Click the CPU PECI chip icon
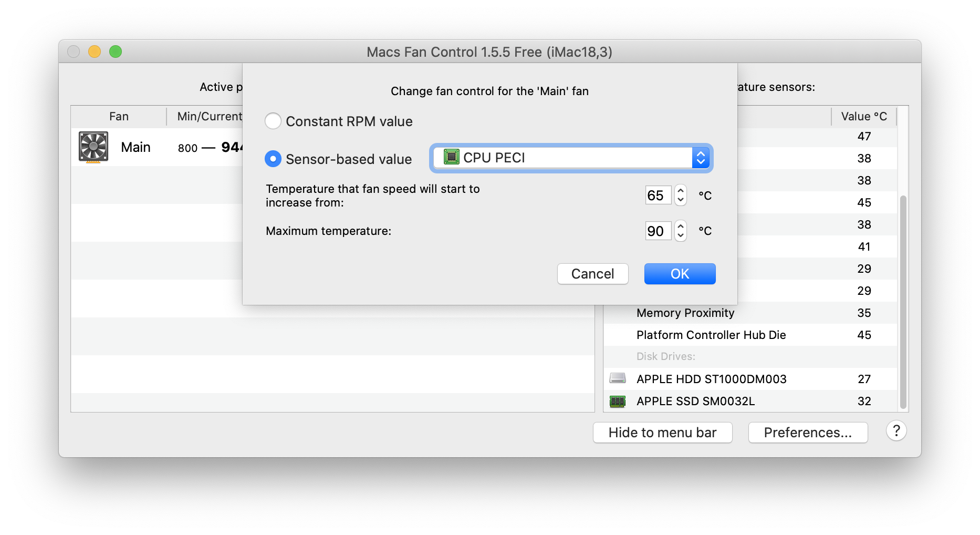The width and height of the screenshot is (980, 535). (x=451, y=157)
